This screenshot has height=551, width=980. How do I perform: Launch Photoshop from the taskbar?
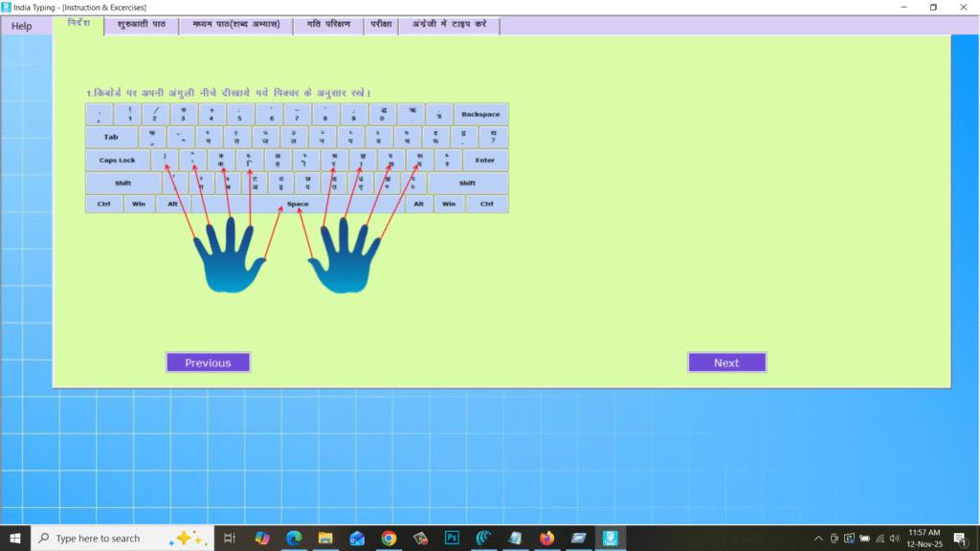coord(451,538)
